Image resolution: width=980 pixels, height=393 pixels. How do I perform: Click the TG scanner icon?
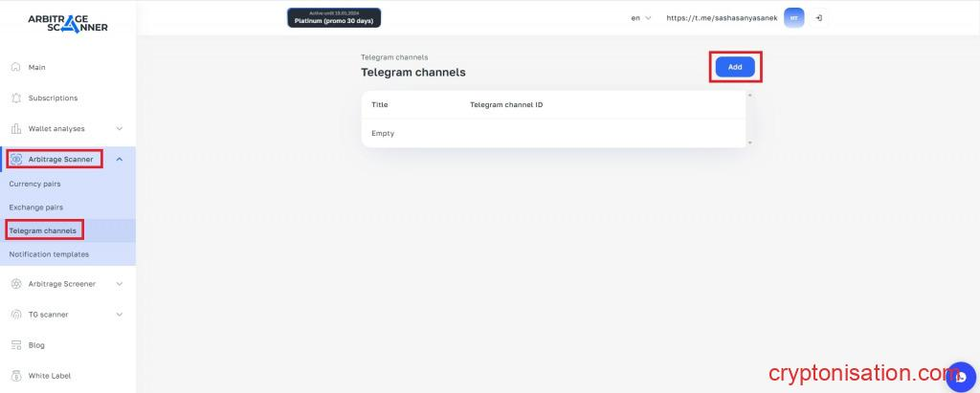click(16, 315)
